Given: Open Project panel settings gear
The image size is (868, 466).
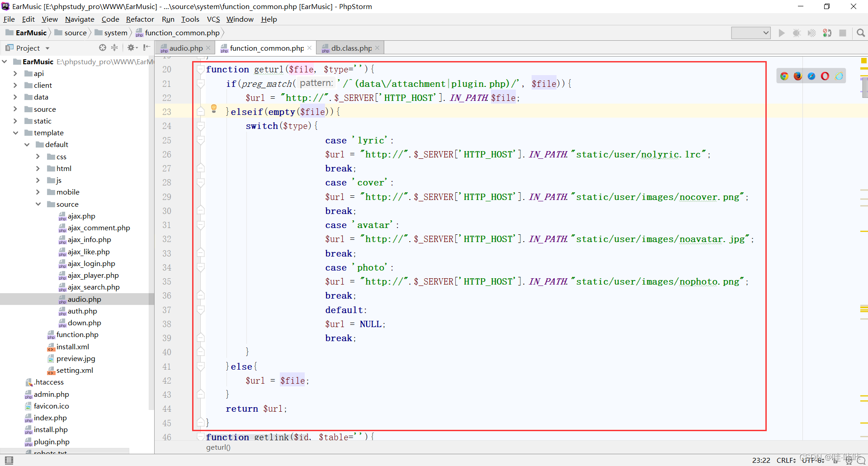Looking at the screenshot, I should point(132,48).
